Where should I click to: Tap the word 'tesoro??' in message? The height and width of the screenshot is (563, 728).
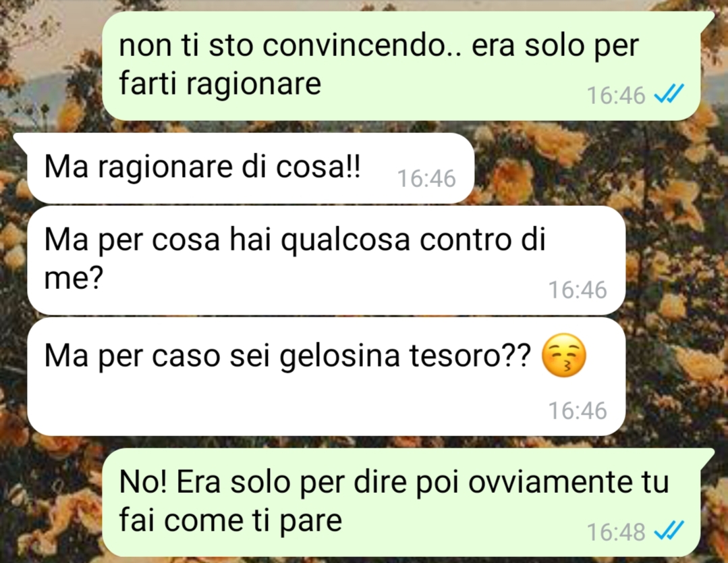(x=470, y=356)
